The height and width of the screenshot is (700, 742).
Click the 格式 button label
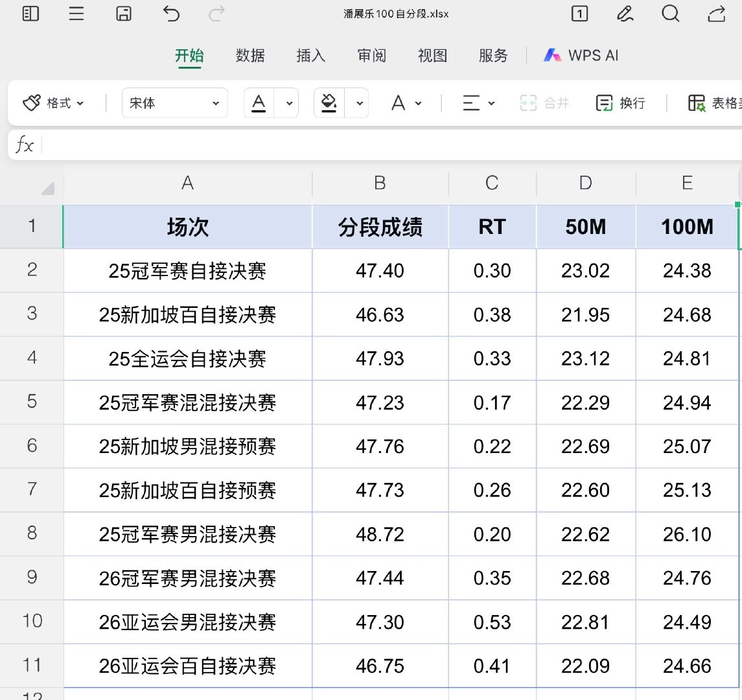click(x=59, y=102)
